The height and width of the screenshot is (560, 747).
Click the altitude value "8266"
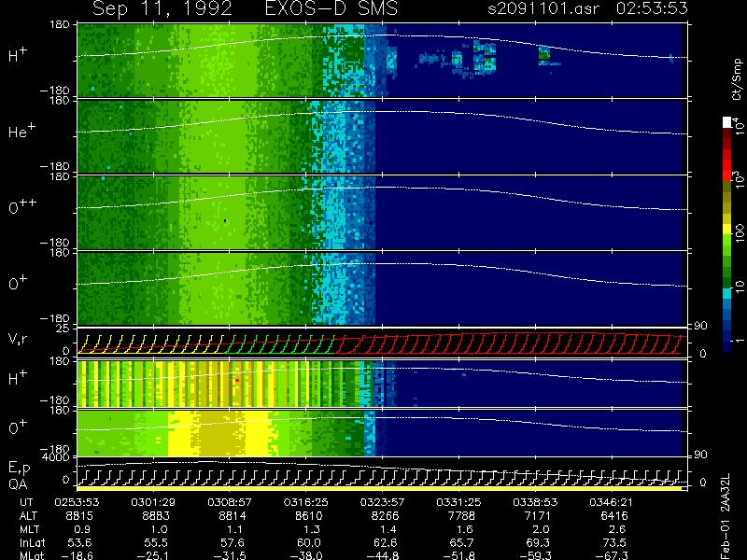click(386, 516)
